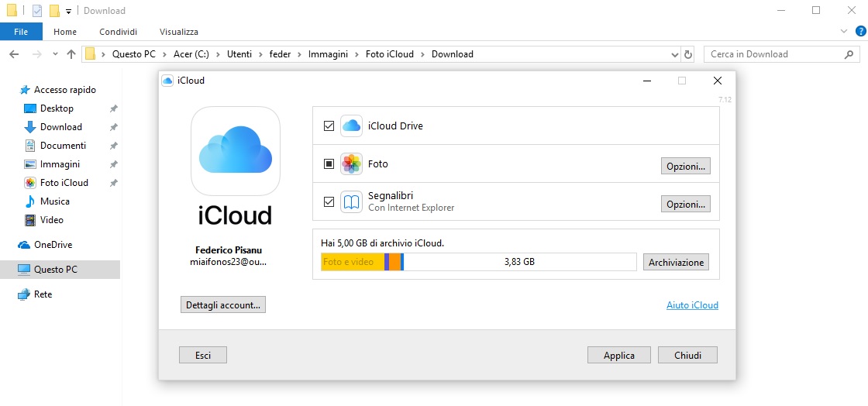Image resolution: width=868 pixels, height=406 pixels.
Task: Click the properties quick access toolbar icon
Action: [x=37, y=11]
